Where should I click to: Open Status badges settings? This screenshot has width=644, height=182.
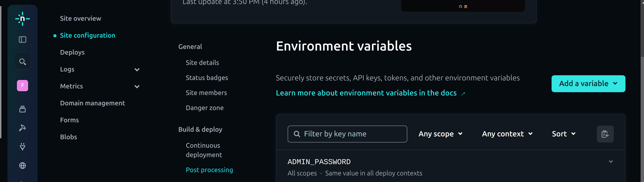[x=207, y=78]
